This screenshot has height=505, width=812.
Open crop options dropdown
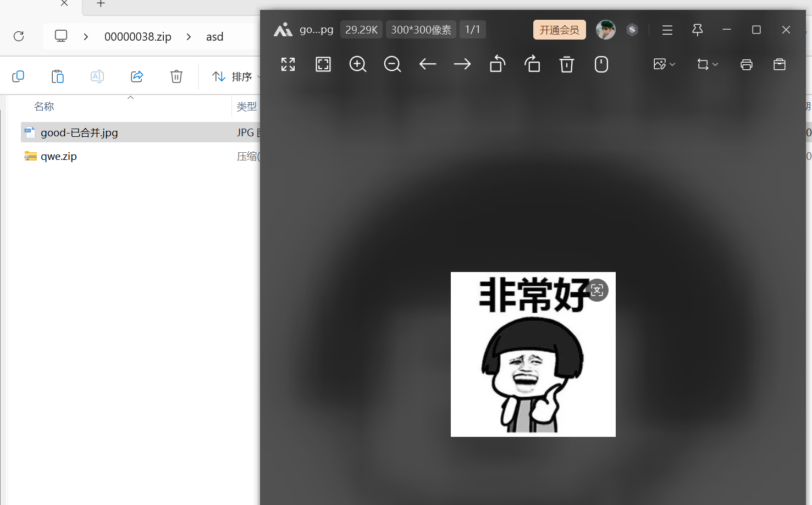click(x=708, y=64)
